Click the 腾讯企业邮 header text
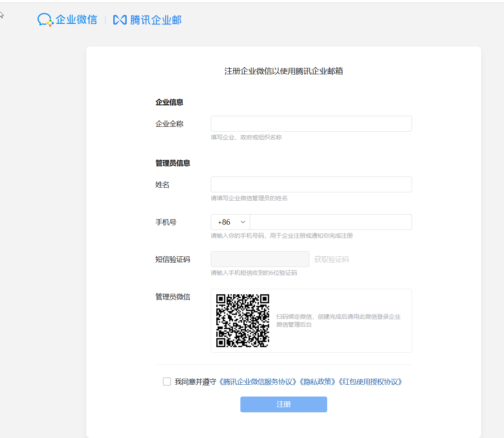Viewport: 504px width, 438px height. point(156,20)
